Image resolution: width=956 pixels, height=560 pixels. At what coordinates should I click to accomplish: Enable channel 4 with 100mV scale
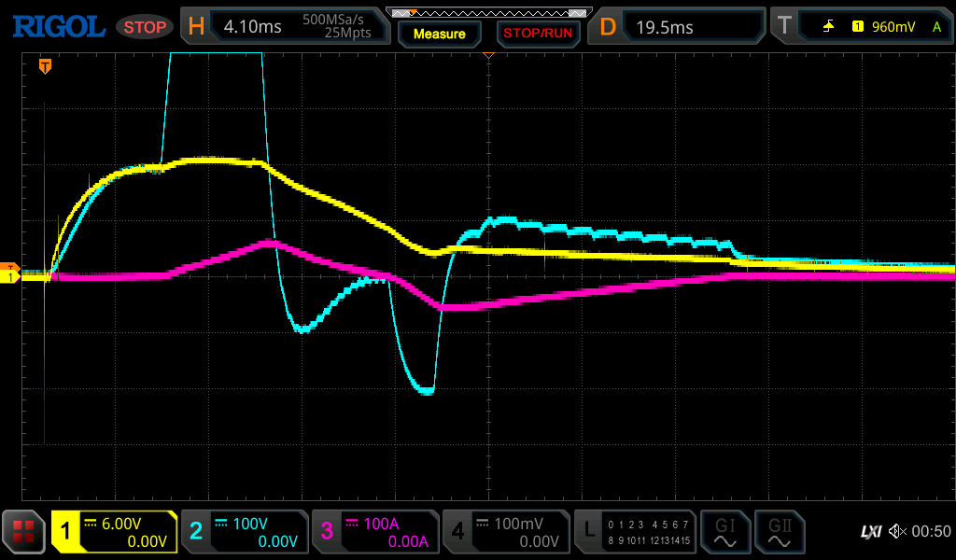click(506, 531)
